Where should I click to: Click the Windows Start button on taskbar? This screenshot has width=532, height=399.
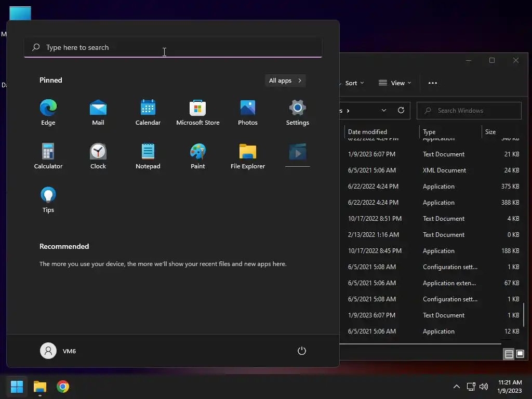point(17,387)
